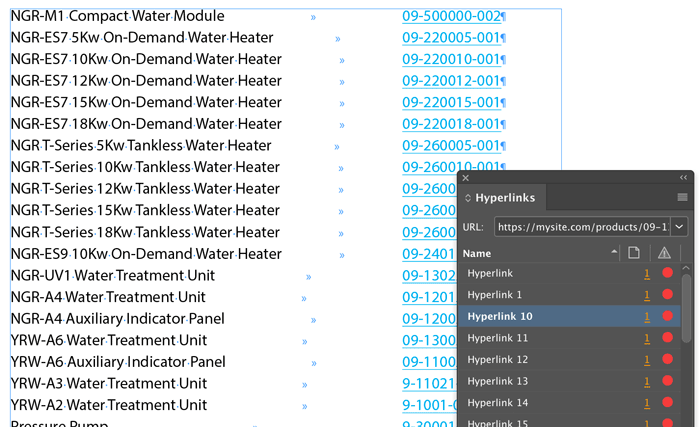Image resolution: width=700 pixels, height=427 pixels.
Task: Click the text YRW-A6 Water Treatment Unit
Action: 109,340
